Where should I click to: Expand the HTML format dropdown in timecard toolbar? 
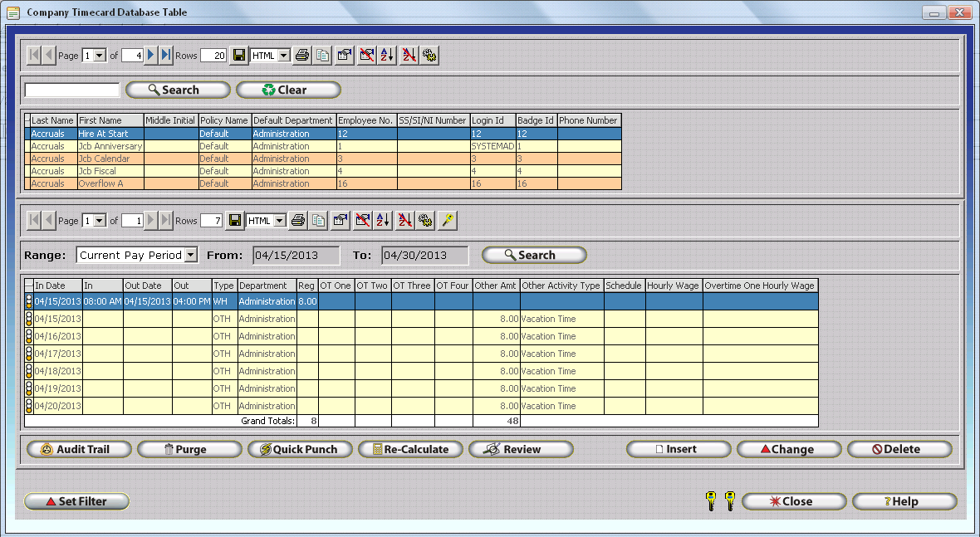click(278, 221)
